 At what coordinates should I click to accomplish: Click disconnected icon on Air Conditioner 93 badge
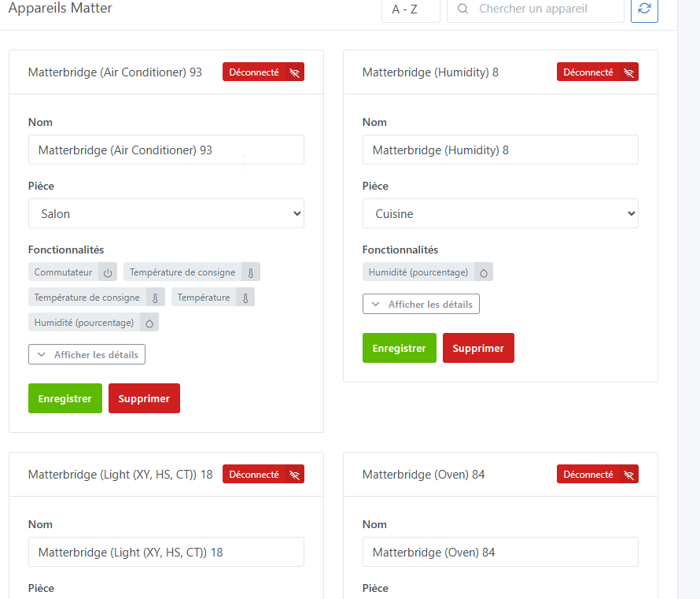click(x=294, y=72)
